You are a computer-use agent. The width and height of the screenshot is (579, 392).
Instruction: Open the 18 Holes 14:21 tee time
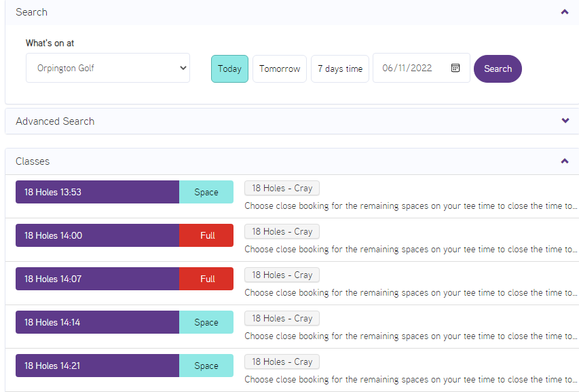[97, 366]
